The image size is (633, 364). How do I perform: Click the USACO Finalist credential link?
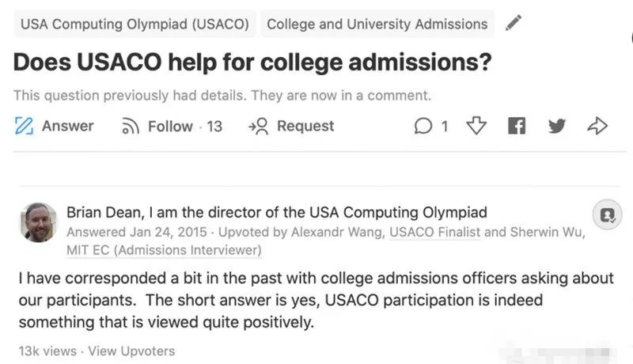434,232
